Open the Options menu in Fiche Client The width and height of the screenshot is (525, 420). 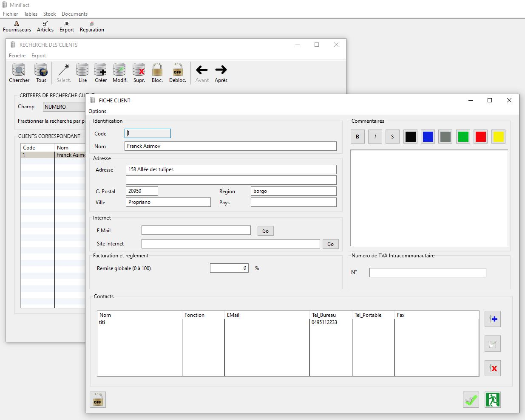coord(97,111)
